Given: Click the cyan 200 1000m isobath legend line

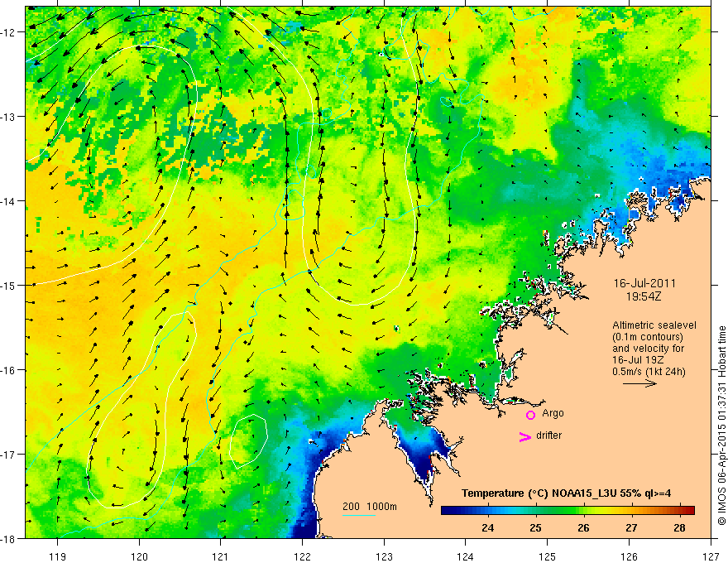Looking at the screenshot, I should click(x=359, y=515).
